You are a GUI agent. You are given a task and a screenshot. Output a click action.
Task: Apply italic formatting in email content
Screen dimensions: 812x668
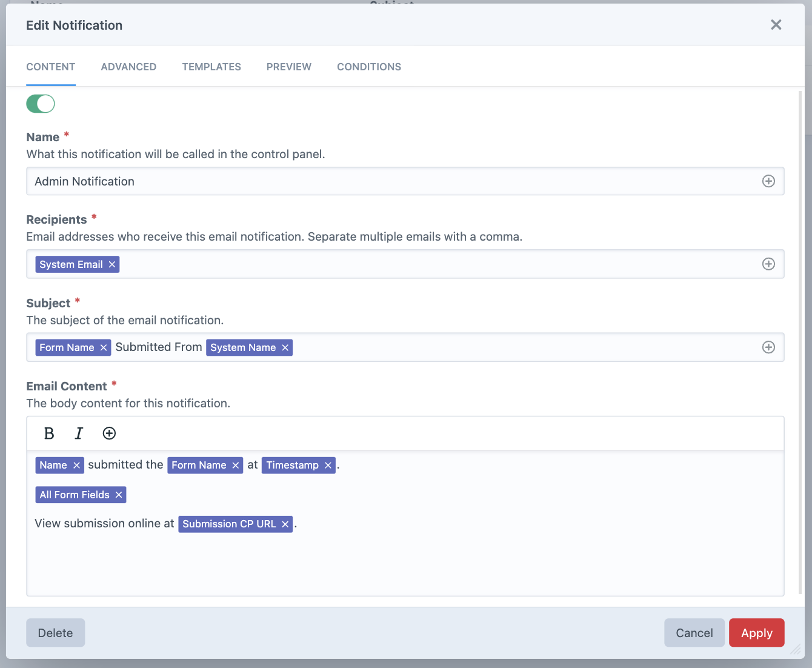pos(79,433)
